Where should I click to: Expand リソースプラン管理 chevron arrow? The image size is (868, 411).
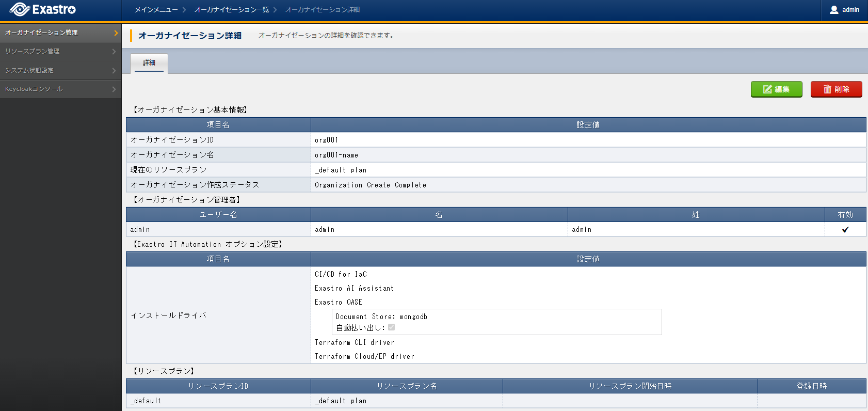pos(114,52)
